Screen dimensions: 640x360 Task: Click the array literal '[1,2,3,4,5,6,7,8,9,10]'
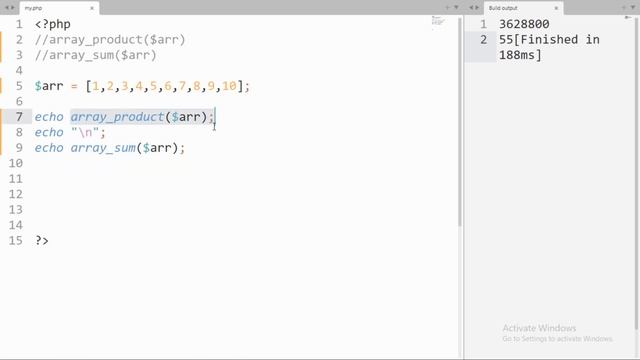pos(164,86)
